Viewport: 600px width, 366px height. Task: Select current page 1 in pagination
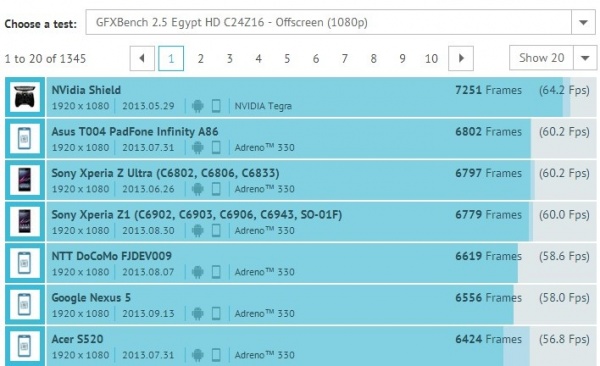point(171,59)
